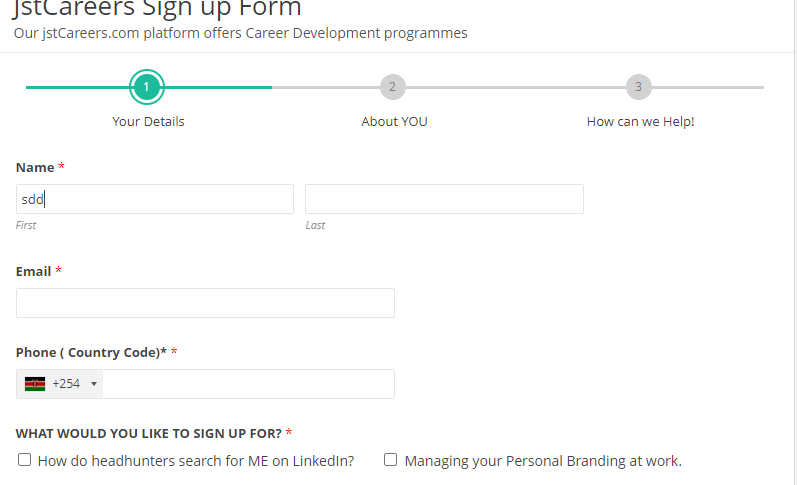The image size is (797, 485).
Task: Tick the Personal Branding at work checkbox
Action: tap(391, 460)
